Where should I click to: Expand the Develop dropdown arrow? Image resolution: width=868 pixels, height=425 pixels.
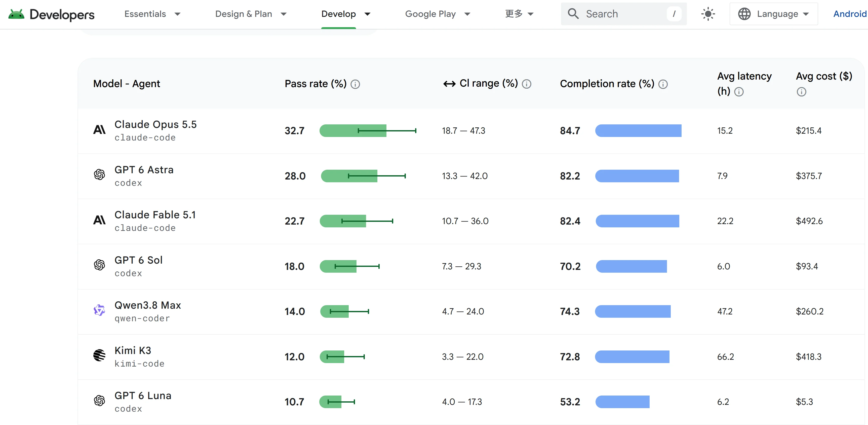click(x=367, y=14)
